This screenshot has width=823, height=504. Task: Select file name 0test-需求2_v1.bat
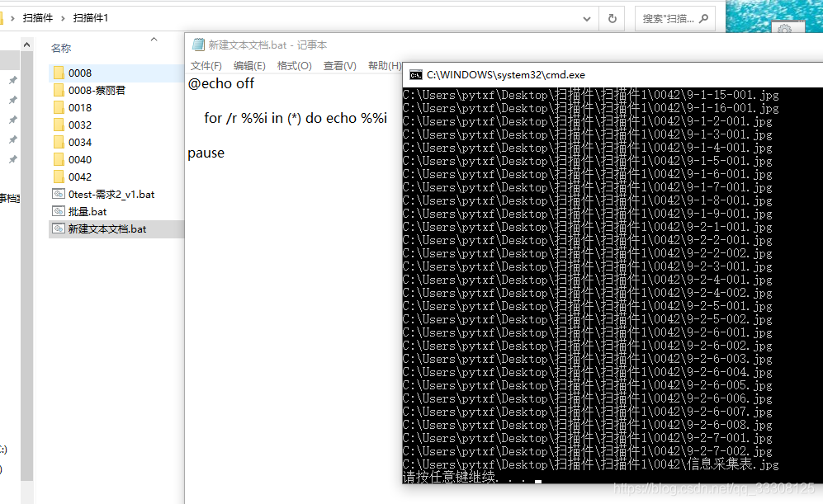(x=111, y=194)
